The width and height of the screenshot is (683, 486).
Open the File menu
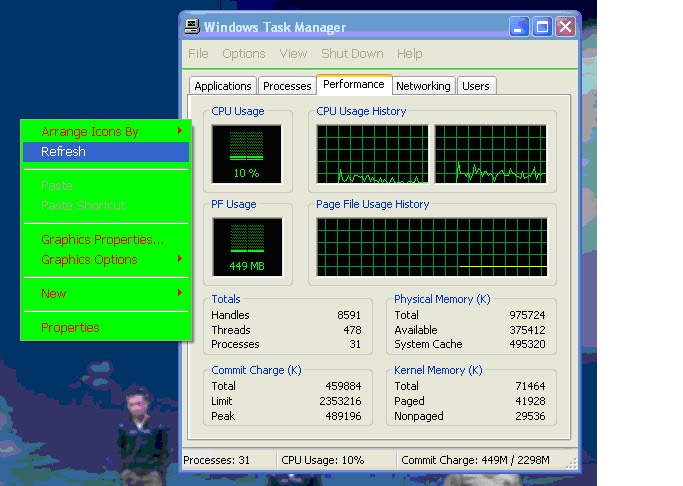point(198,54)
